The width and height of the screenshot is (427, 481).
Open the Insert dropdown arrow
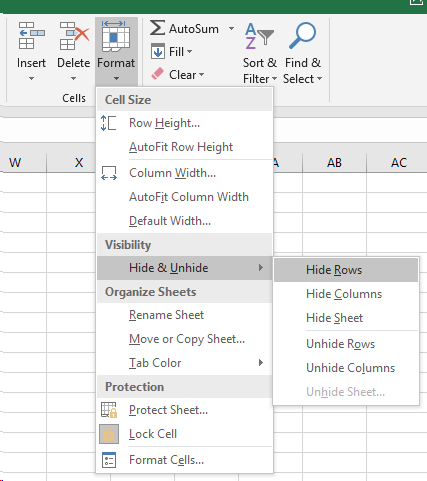pyautogui.click(x=31, y=79)
